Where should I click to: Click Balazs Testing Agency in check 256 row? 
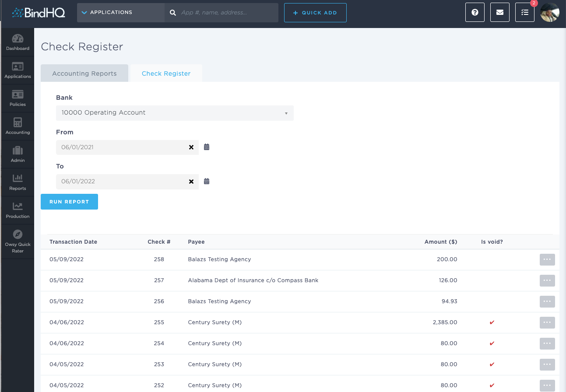[x=219, y=301]
